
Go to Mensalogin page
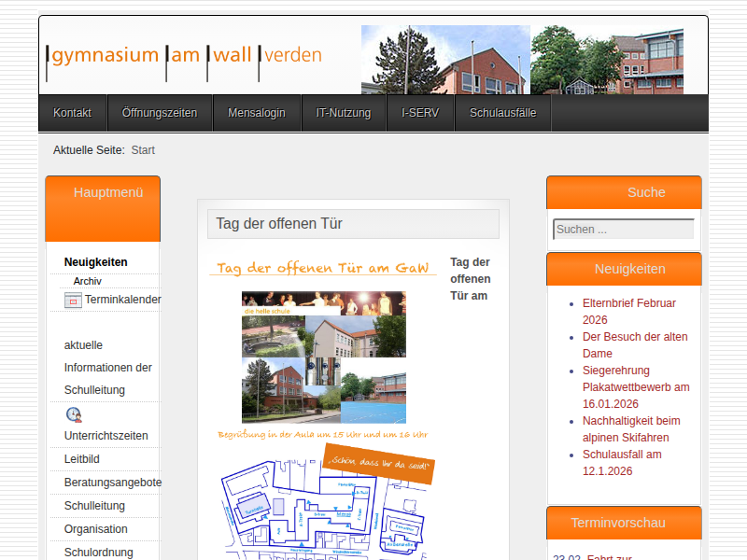[257, 113]
